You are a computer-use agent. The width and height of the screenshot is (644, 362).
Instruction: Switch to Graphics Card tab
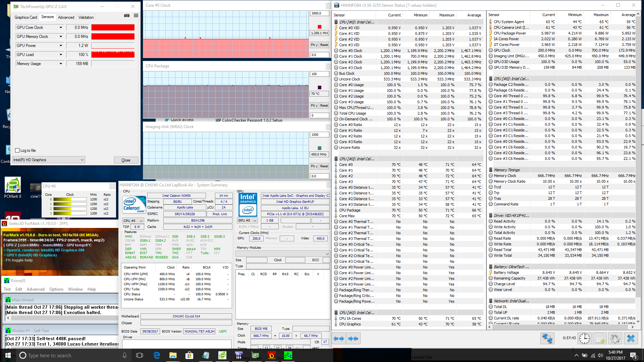pyautogui.click(x=25, y=17)
